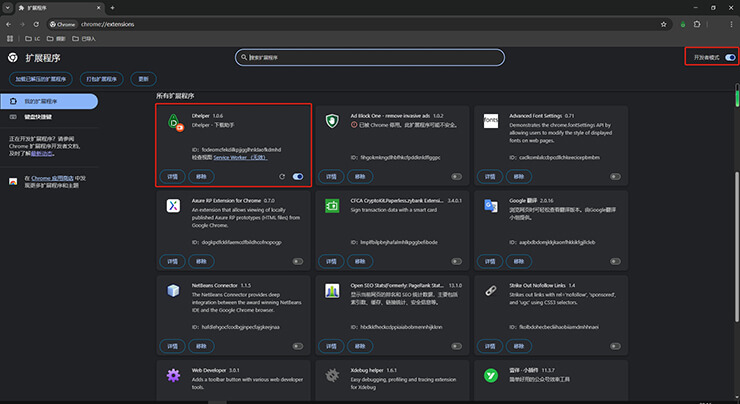Click the Advanced Font Settings fonts icon
Viewport: 740px width, 404px height.
491,121
